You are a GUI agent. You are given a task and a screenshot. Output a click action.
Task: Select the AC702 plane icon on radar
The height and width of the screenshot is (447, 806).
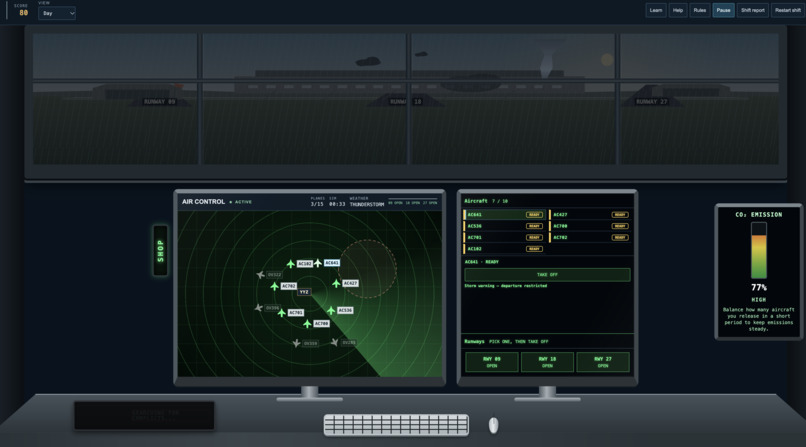pyautogui.click(x=274, y=286)
